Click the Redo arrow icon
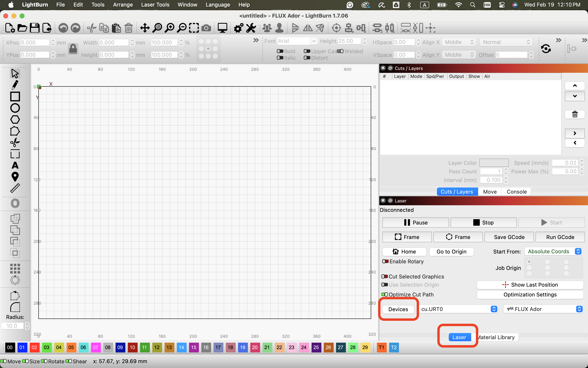 pyautogui.click(x=75, y=28)
